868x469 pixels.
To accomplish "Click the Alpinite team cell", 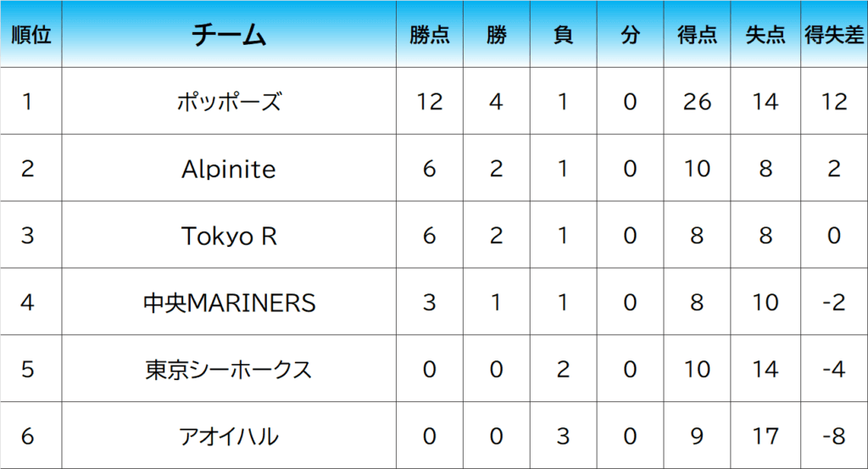I will click(229, 169).
